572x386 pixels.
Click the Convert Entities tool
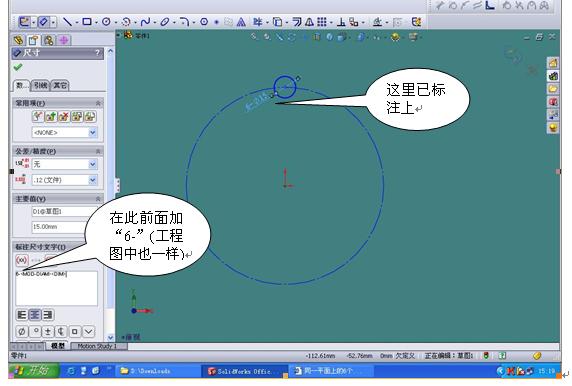278,22
